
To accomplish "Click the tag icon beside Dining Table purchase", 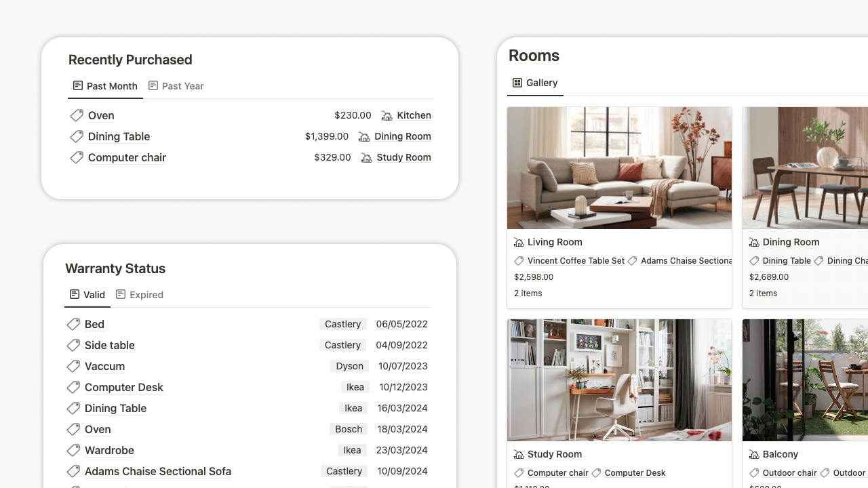I will pos(77,136).
